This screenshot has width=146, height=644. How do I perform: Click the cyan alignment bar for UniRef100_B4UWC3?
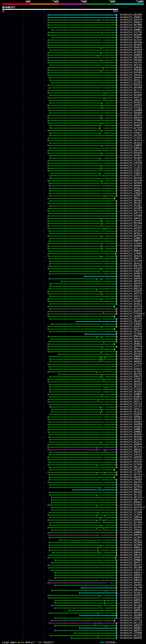click(101, 276)
